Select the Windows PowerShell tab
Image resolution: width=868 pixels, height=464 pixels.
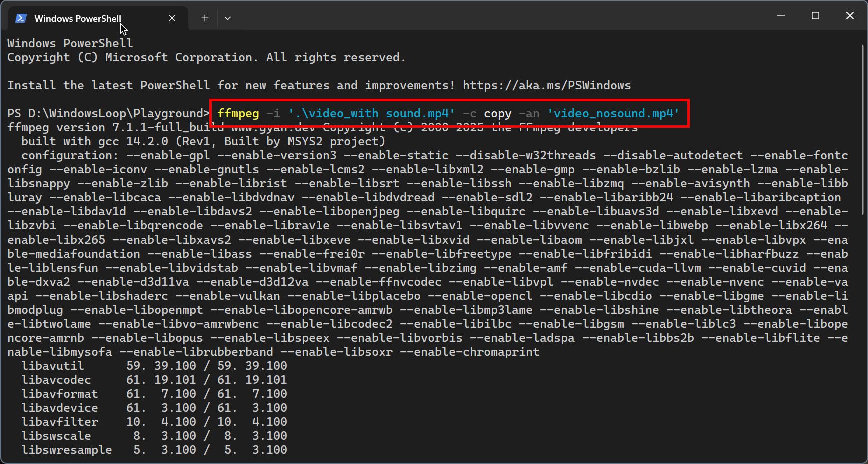coord(98,18)
